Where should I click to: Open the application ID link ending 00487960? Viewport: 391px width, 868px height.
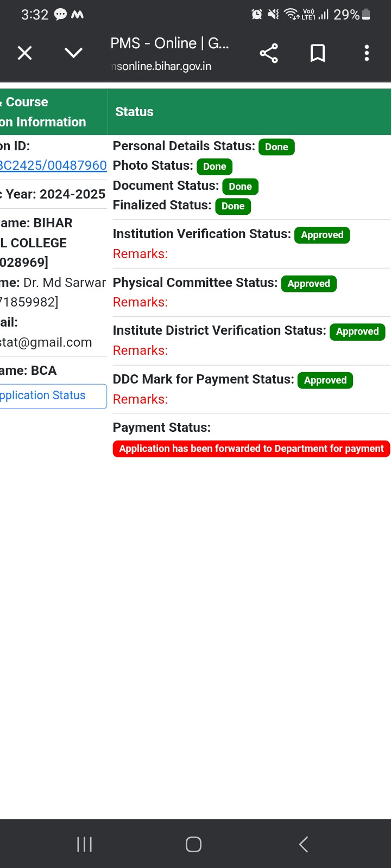53,165
